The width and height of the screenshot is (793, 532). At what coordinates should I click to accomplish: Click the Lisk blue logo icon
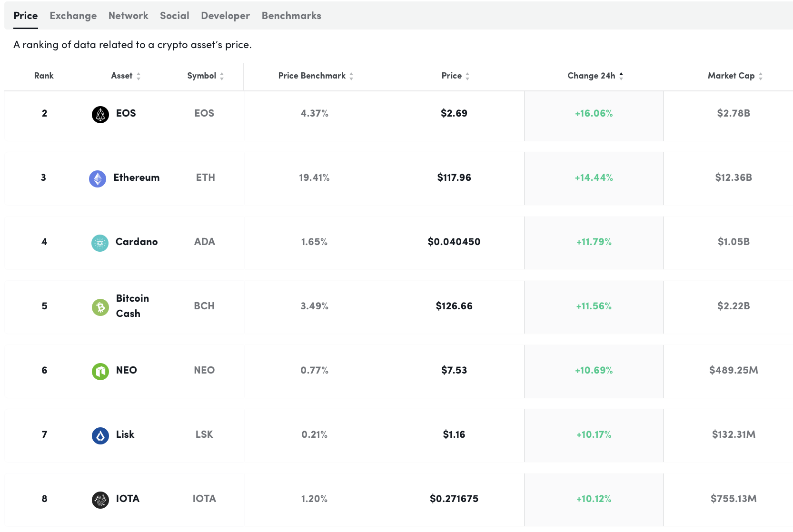coord(100,435)
